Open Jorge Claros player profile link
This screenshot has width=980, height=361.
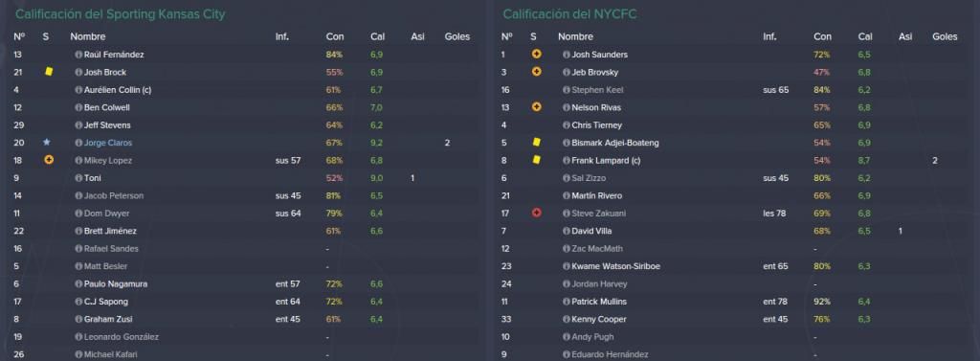[107, 143]
